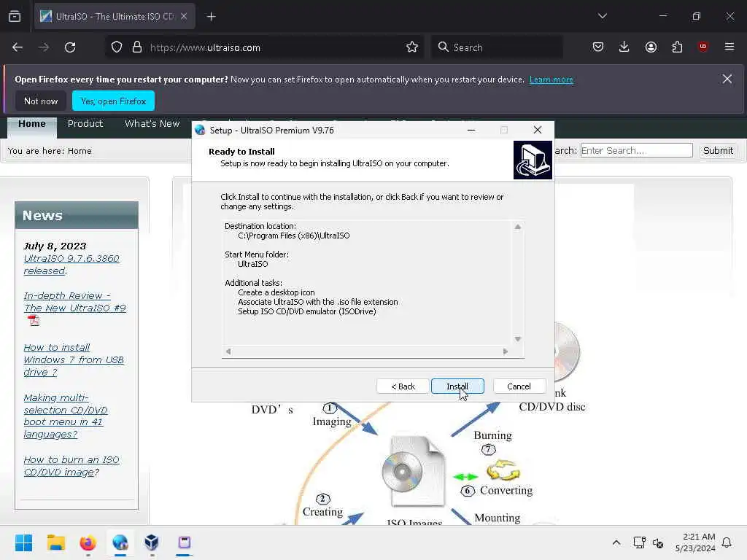Expand the list all tabs chevron

(603, 16)
